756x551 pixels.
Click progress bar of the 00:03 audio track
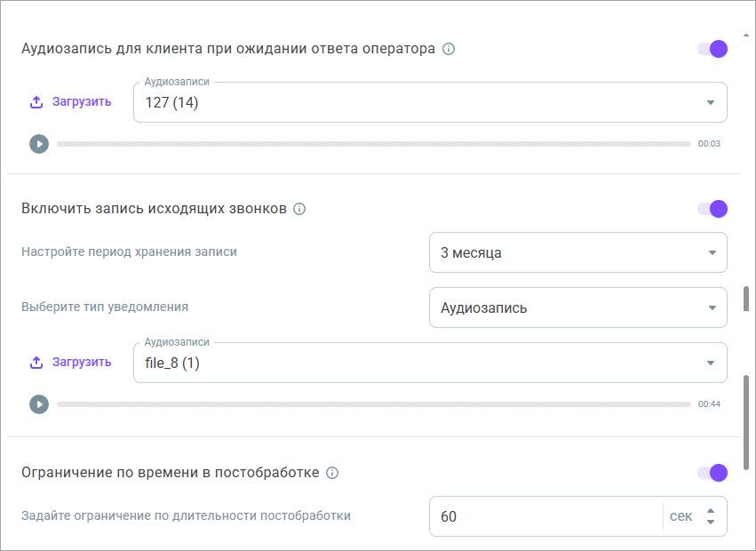[x=373, y=144]
